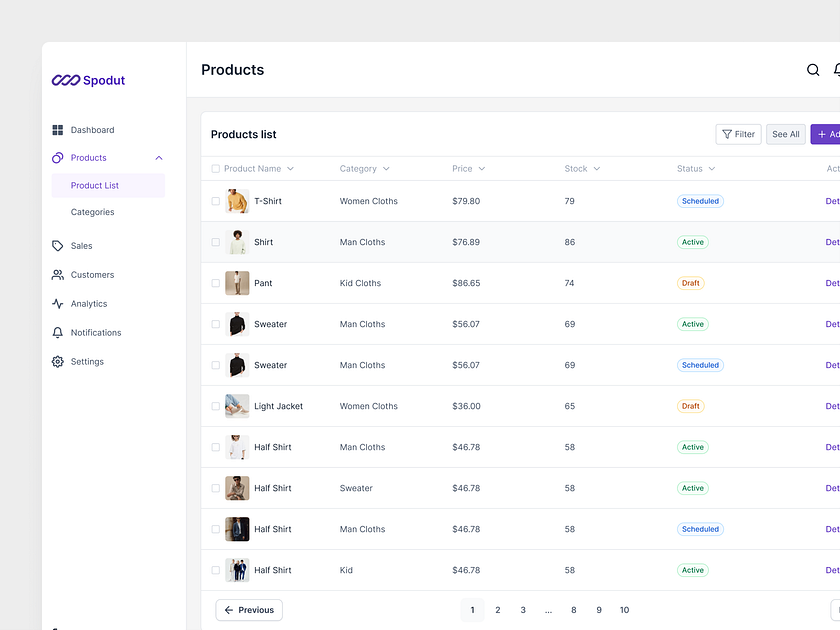Open the Customers section icon
This screenshot has width=840, height=630.
pos(58,274)
